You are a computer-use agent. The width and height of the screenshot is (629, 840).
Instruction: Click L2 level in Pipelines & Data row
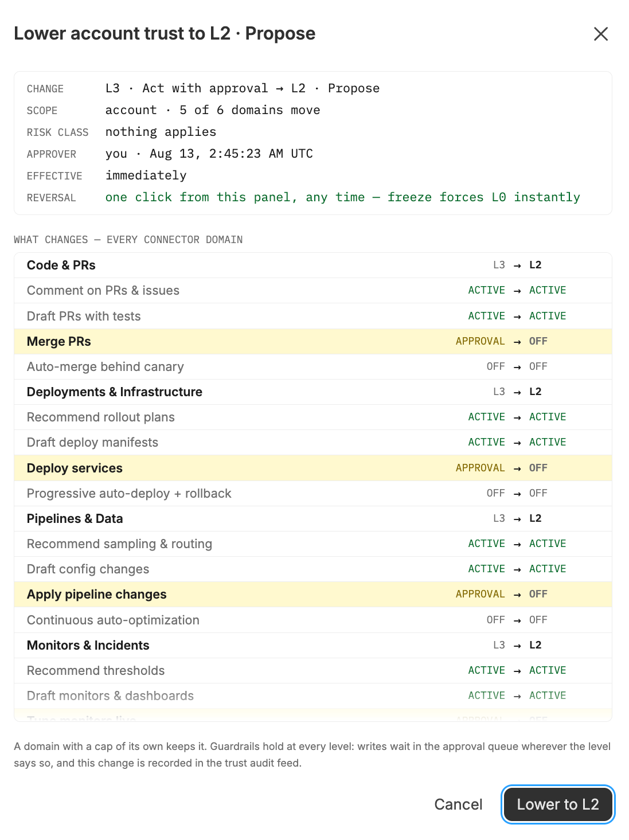pyautogui.click(x=535, y=518)
